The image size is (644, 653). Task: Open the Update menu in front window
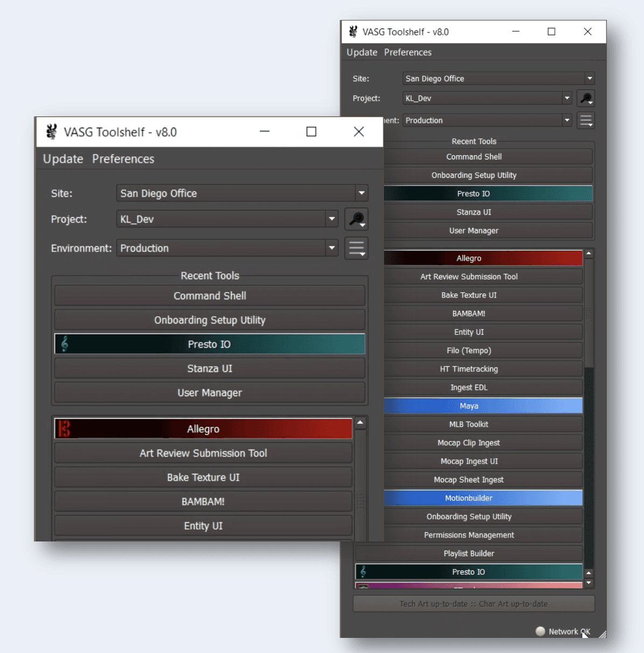coord(63,159)
